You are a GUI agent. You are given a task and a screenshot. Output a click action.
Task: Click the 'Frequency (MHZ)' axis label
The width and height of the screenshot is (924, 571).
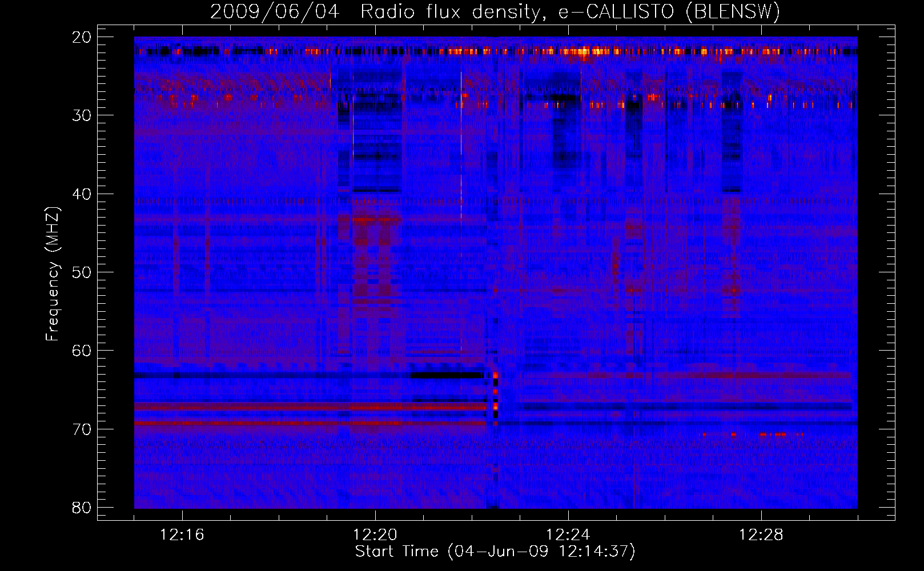53,274
